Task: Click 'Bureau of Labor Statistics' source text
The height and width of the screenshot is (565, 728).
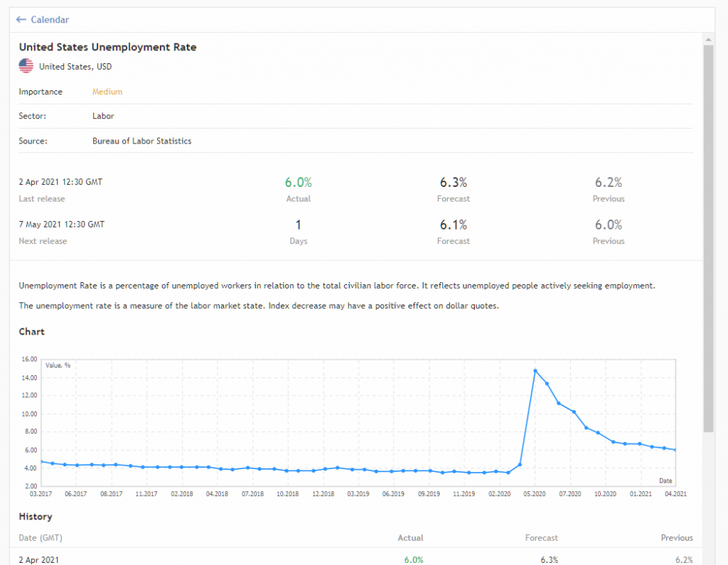Action: pos(141,141)
